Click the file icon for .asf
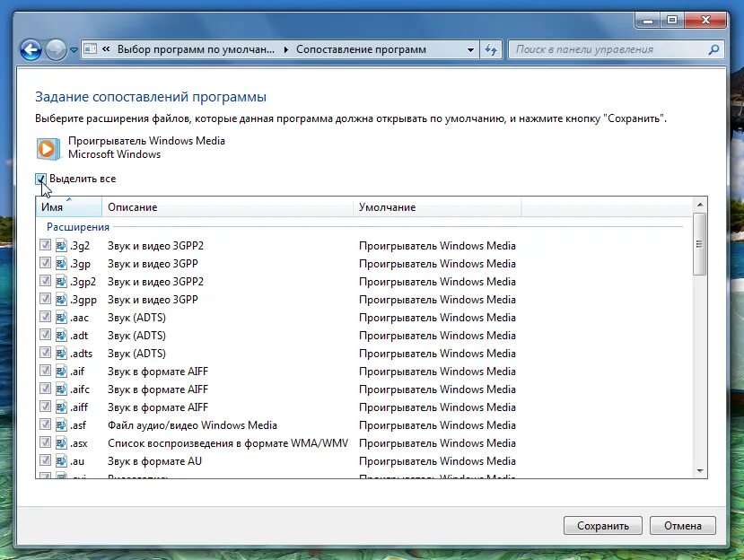The width and height of the screenshot is (744, 560). tap(61, 425)
